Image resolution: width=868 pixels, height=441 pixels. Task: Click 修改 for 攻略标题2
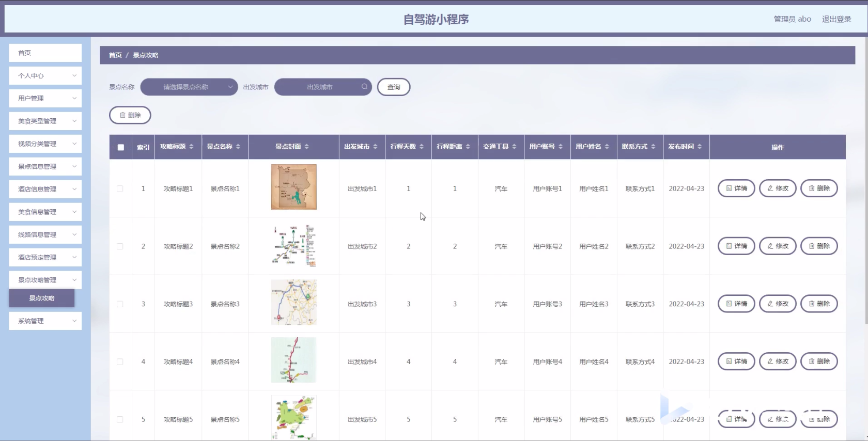click(x=778, y=246)
